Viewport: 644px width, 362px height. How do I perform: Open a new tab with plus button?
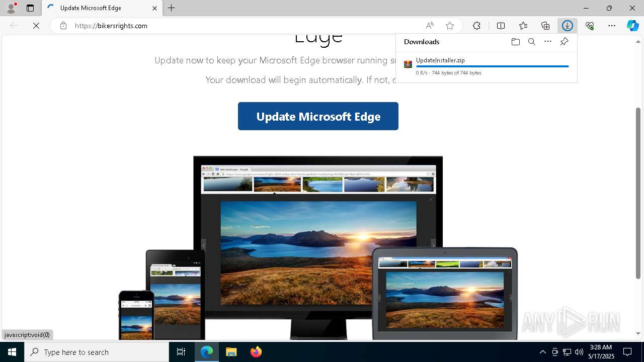pos(172,8)
